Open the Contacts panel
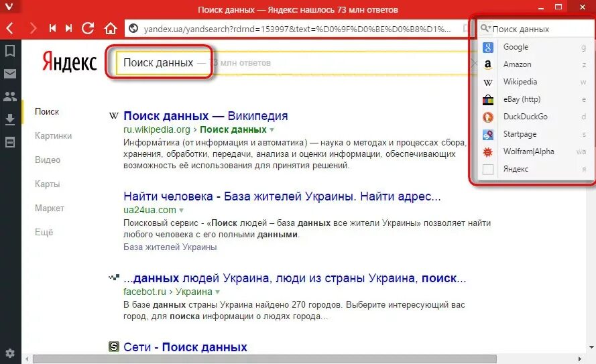The image size is (596, 364). click(10, 97)
